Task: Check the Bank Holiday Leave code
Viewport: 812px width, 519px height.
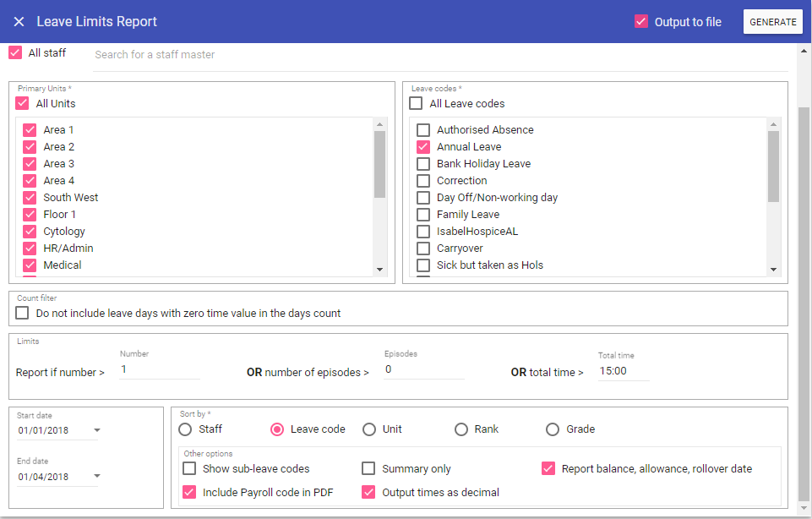Action: click(x=423, y=163)
